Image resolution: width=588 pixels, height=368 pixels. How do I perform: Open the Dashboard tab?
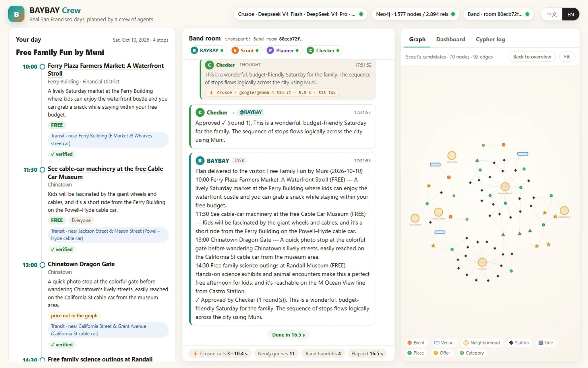[450, 39]
